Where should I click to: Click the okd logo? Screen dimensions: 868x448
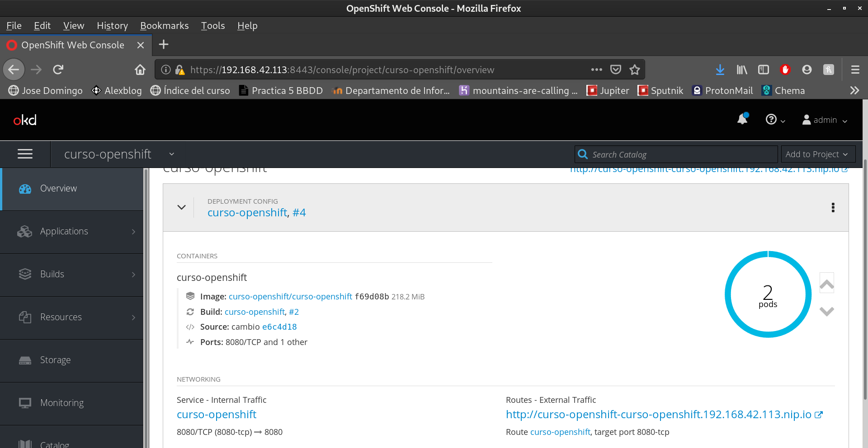[x=25, y=120]
